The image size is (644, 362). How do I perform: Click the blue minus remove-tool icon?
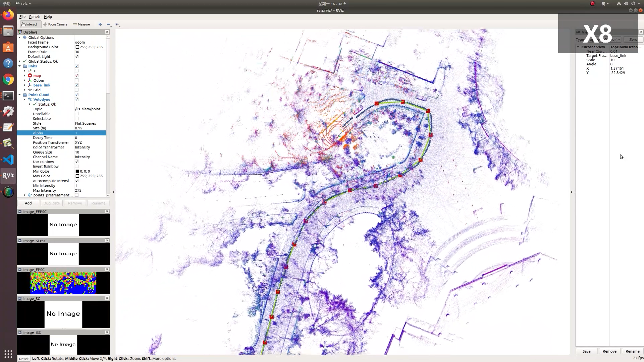point(108,24)
